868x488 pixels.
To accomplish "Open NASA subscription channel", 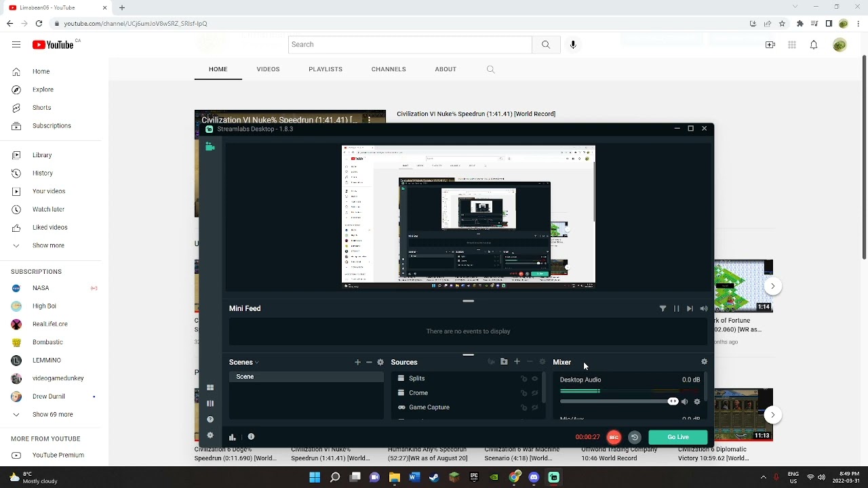I will tap(51, 288).
